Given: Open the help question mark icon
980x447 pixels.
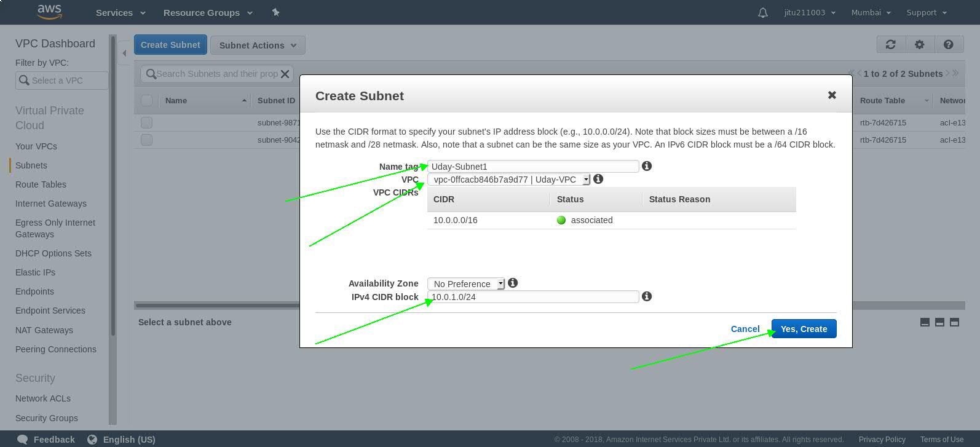Looking at the screenshot, I should [949, 44].
